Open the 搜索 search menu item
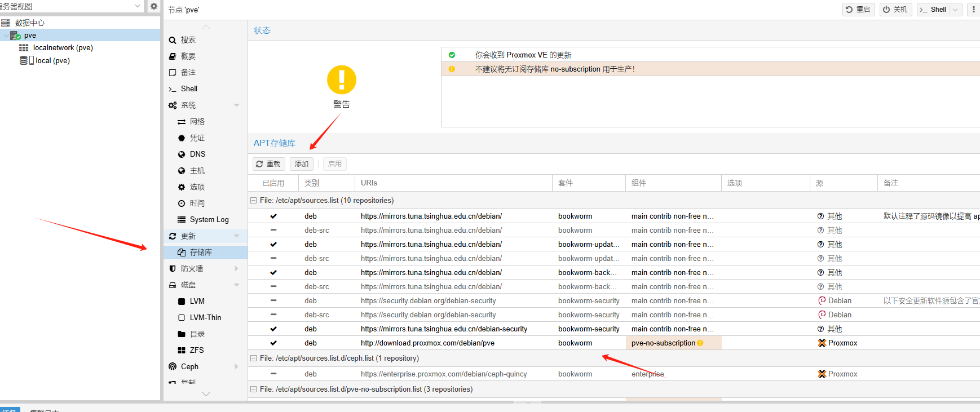Viewport: 980px width, 412px height. coord(188,40)
